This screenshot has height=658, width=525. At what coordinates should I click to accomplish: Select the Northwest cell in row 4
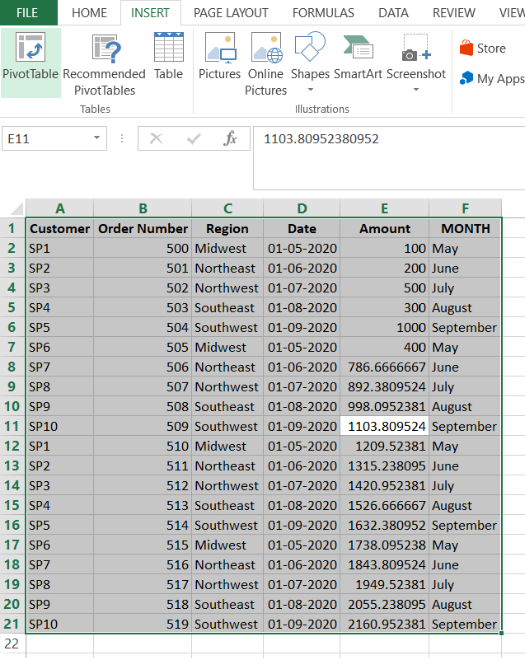[x=227, y=288]
